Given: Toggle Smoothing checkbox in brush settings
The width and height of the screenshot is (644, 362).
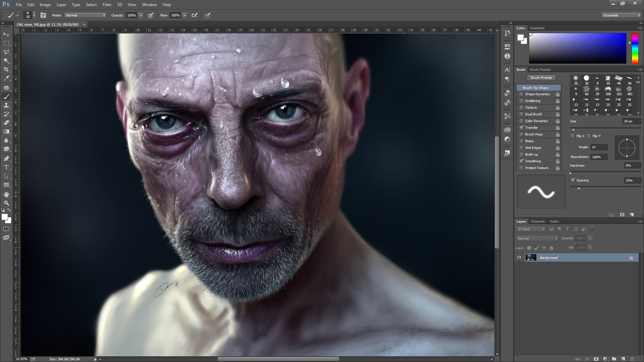Looking at the screenshot, I should (x=522, y=161).
